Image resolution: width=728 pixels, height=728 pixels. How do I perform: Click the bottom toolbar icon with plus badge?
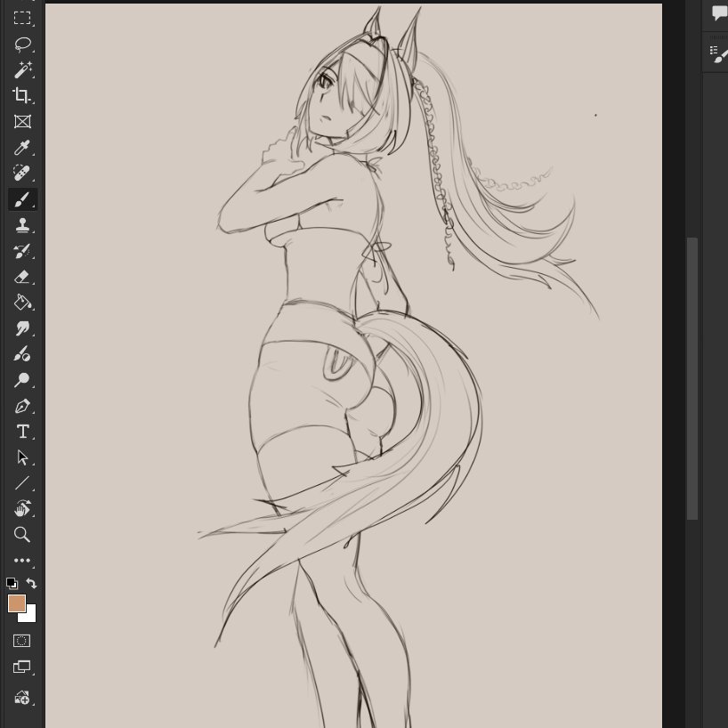click(22, 698)
